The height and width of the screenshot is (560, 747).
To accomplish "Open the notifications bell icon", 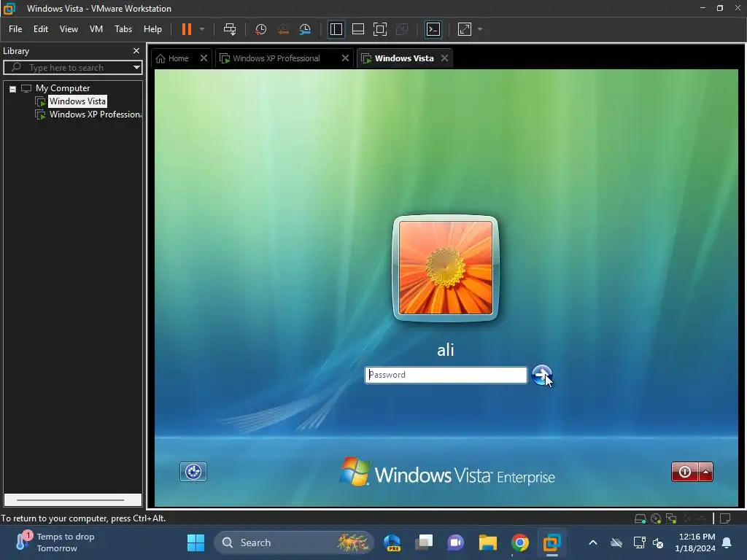I will (x=727, y=542).
